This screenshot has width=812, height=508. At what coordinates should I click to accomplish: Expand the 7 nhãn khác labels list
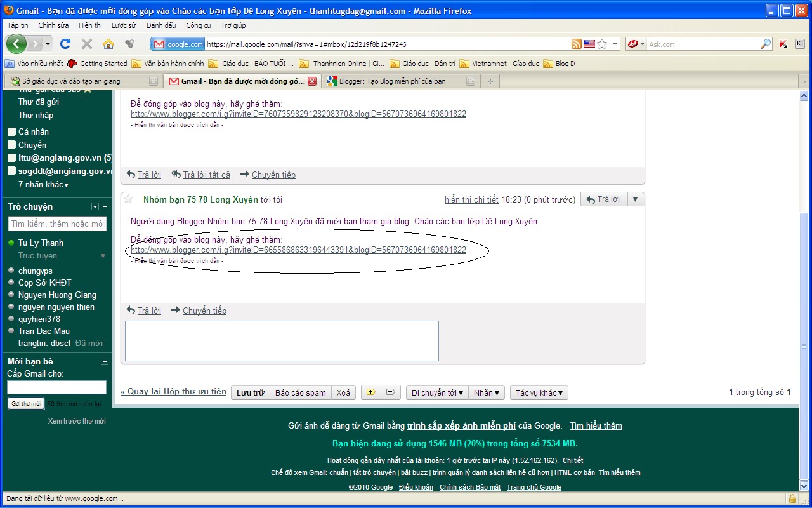(x=44, y=185)
